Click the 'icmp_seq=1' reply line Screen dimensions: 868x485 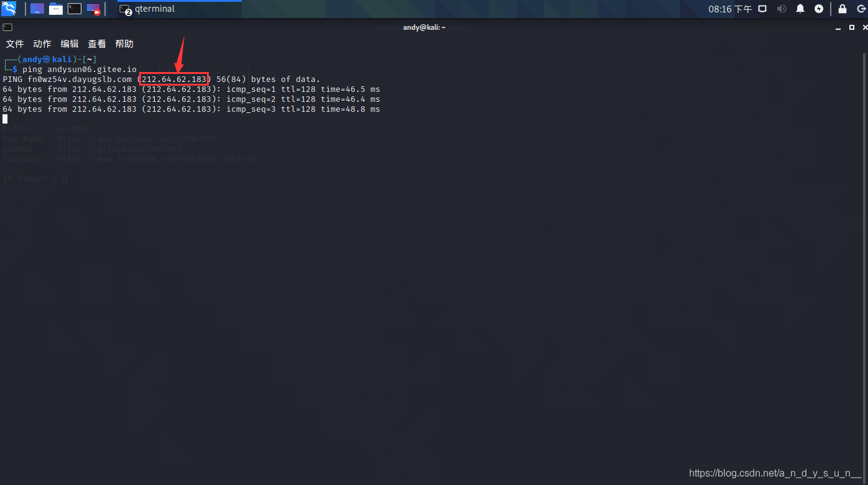(191, 89)
